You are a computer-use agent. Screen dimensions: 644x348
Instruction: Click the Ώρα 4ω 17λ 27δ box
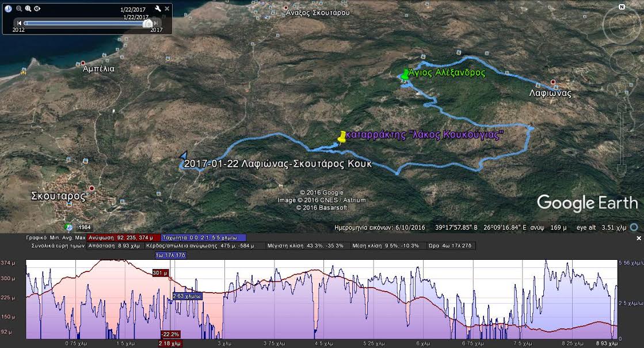(x=451, y=245)
